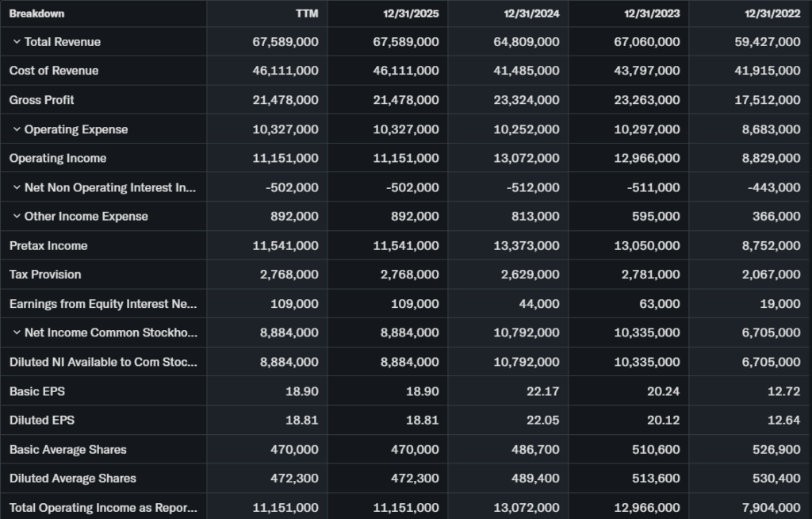Viewport: 812px width, 519px height.
Task: Click the Diluted EPS TTM value 18.81
Action: point(303,421)
